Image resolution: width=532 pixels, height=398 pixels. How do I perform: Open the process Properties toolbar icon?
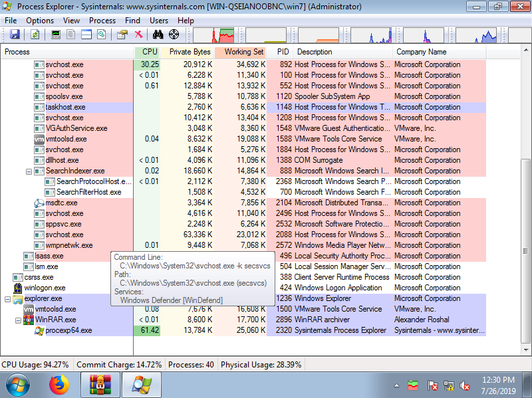tap(122, 35)
